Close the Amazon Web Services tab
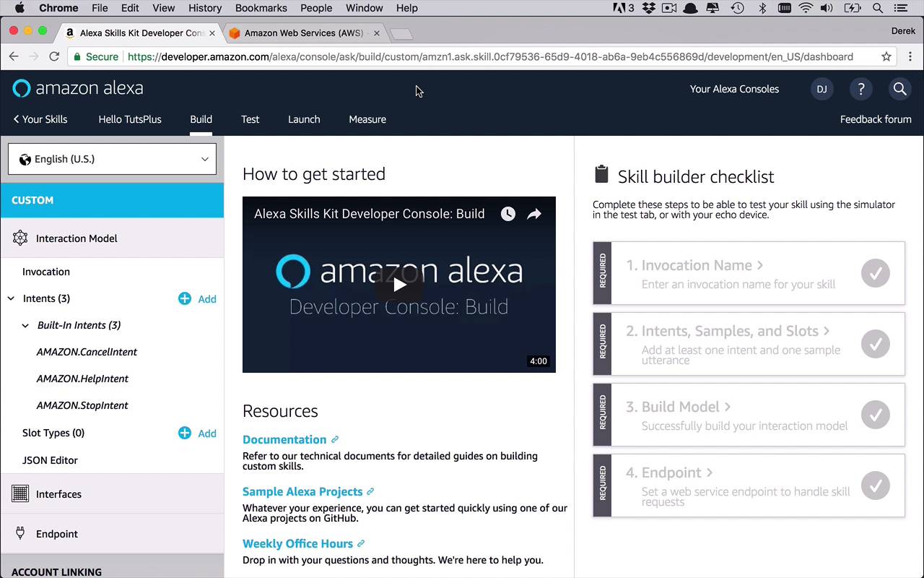 click(x=377, y=33)
